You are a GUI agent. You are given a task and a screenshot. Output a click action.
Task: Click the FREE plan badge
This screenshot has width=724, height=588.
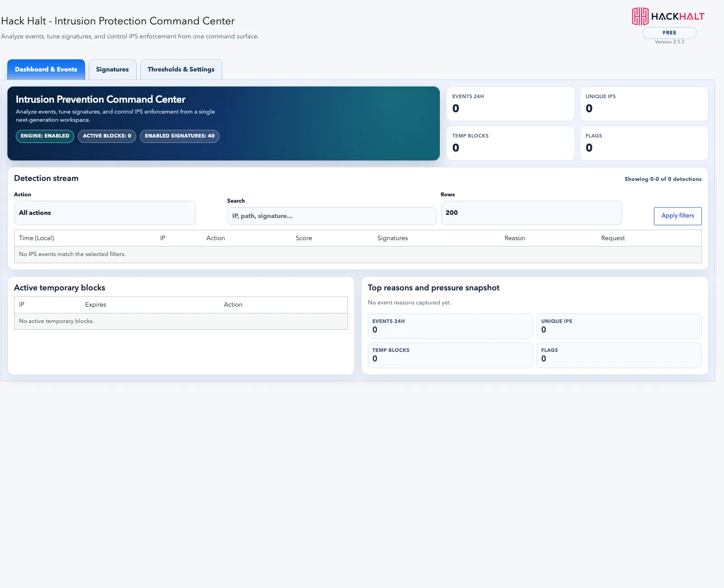point(670,33)
